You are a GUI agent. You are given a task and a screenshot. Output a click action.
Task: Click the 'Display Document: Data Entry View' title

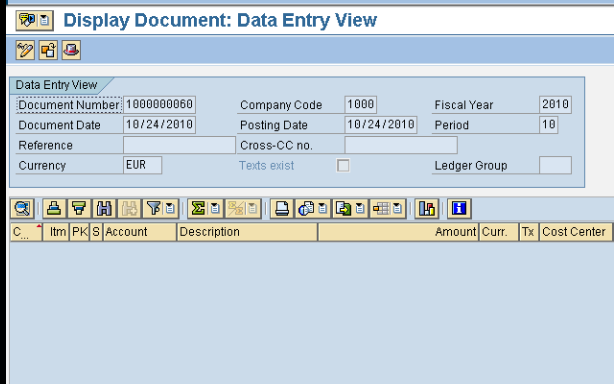pyautogui.click(x=220, y=20)
